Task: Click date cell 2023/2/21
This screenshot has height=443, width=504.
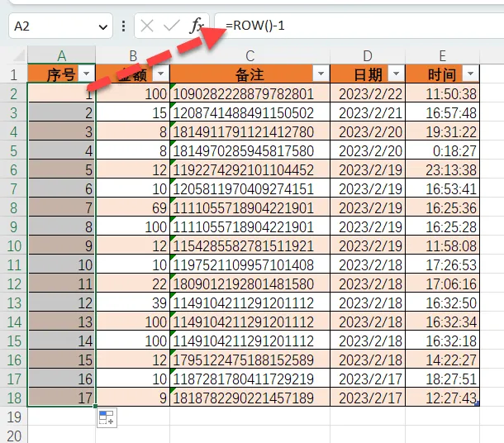Action: click(368, 112)
